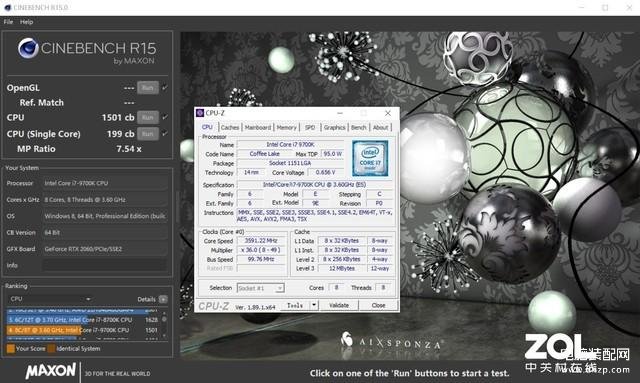Click the Cinebench R15 logo icon
Screen dimensions: 640x383
click(x=28, y=48)
